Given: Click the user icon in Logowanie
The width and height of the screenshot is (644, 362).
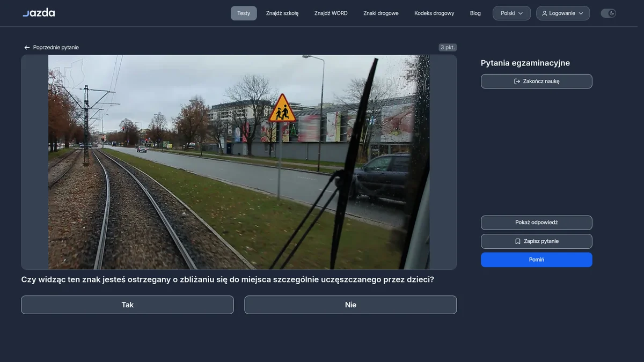Looking at the screenshot, I should coord(545,13).
